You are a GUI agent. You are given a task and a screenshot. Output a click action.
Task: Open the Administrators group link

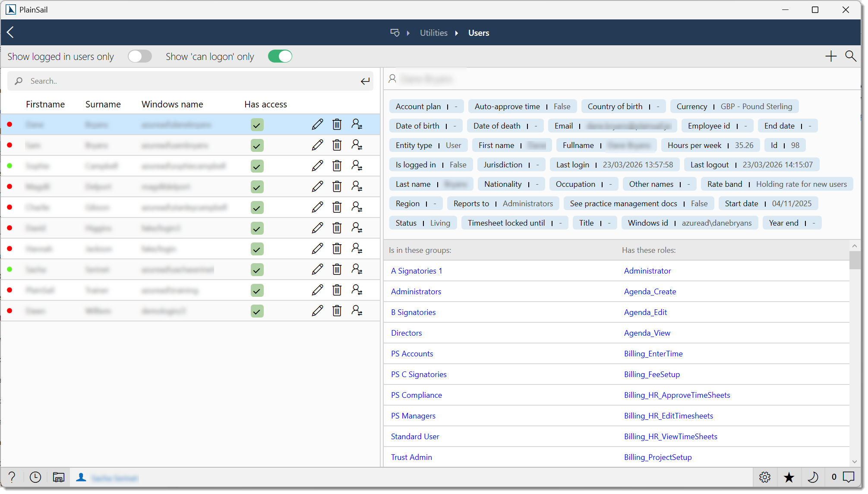tap(416, 292)
